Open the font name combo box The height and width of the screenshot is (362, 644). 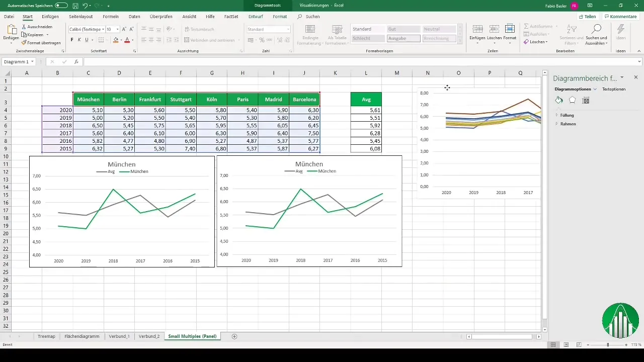[x=87, y=29]
